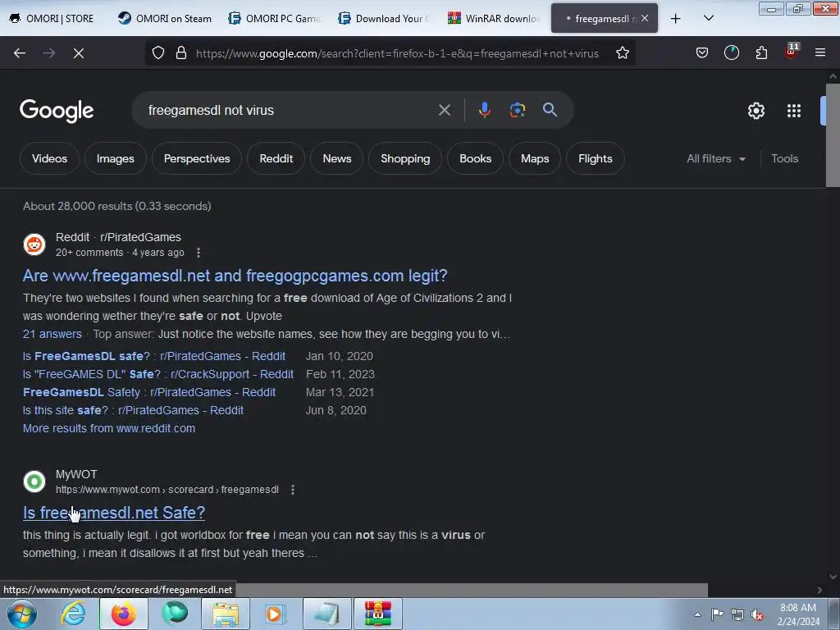Launch Internet Explorer from the taskbar
Viewport: 840px width, 630px height.
73,614
